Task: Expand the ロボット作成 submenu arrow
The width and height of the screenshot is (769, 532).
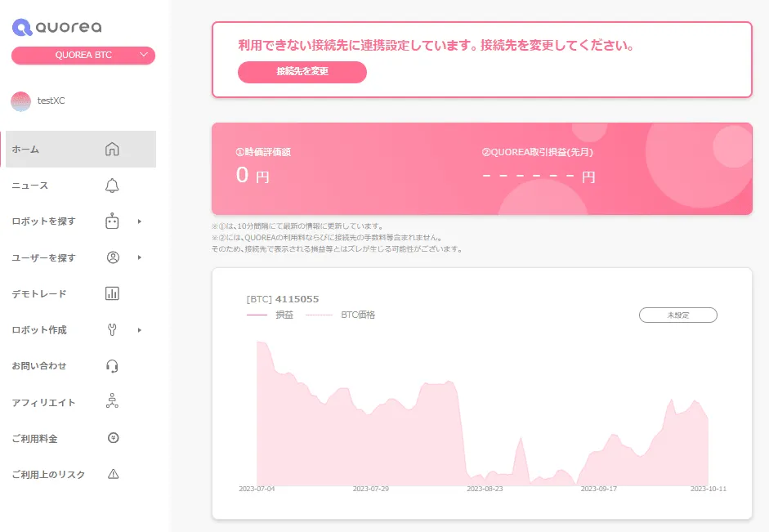Action: coord(140,330)
